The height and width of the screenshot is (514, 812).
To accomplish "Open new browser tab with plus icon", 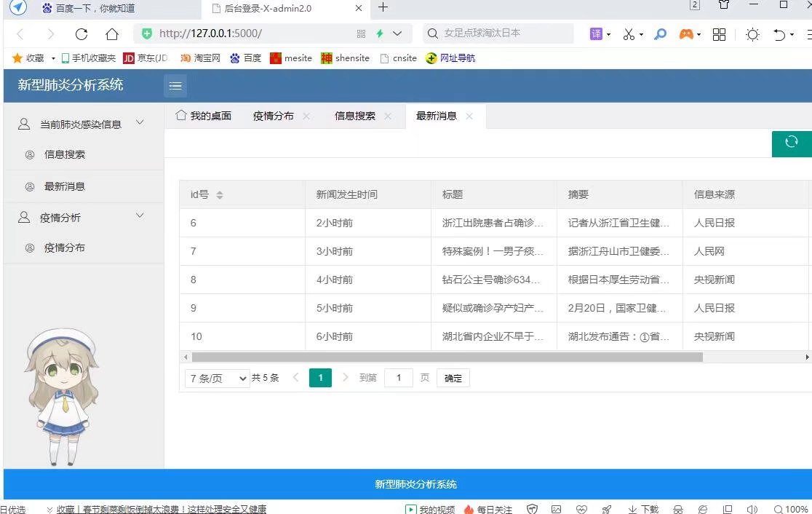I will point(383,7).
